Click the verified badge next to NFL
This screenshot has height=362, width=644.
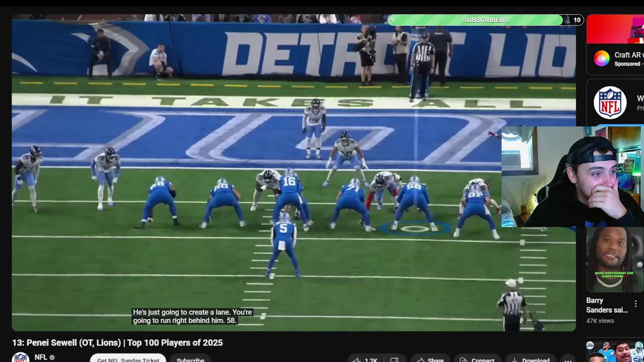[x=52, y=357]
